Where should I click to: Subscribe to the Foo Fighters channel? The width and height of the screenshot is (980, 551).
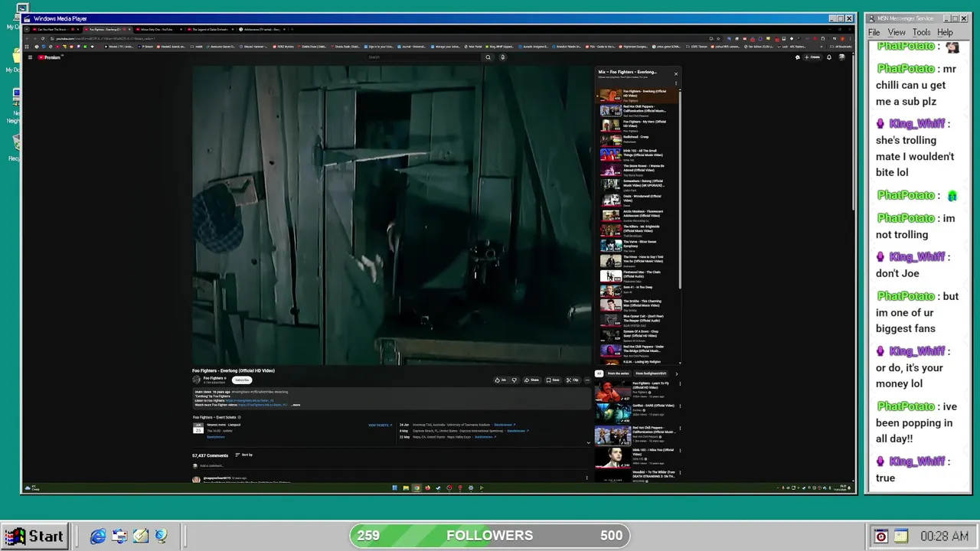coord(242,380)
